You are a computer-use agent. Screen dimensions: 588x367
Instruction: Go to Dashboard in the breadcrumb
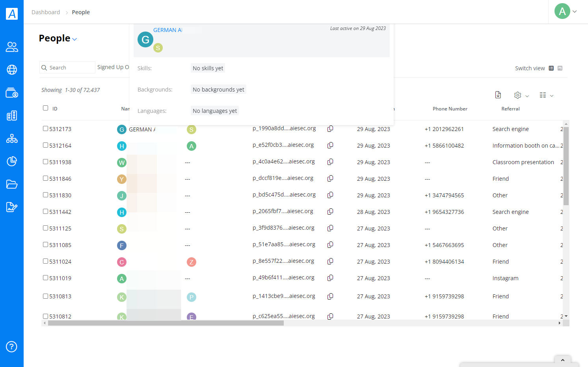point(46,12)
